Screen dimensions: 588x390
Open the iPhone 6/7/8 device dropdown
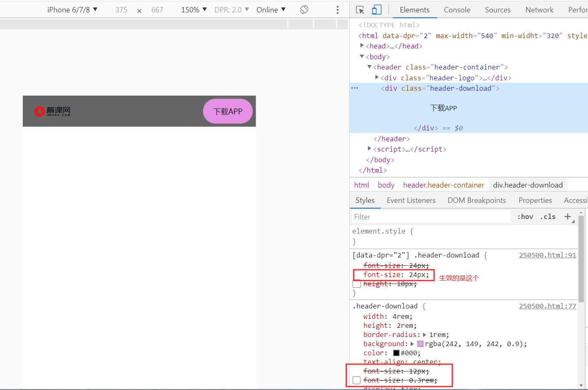tap(72, 10)
